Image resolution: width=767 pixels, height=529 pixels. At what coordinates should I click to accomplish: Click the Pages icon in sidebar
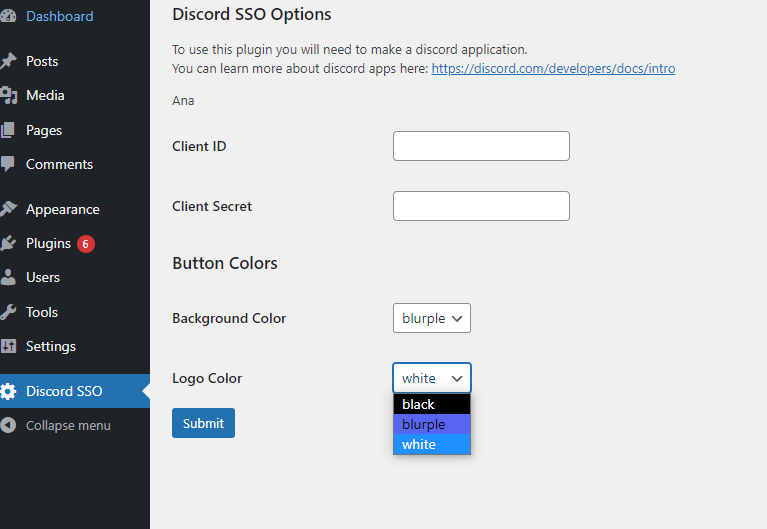tap(7, 130)
